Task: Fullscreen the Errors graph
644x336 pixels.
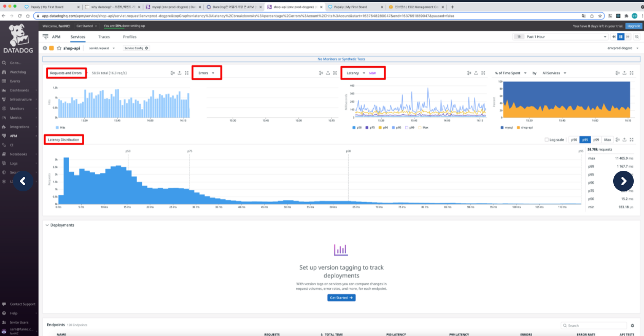Action: [x=335, y=73]
